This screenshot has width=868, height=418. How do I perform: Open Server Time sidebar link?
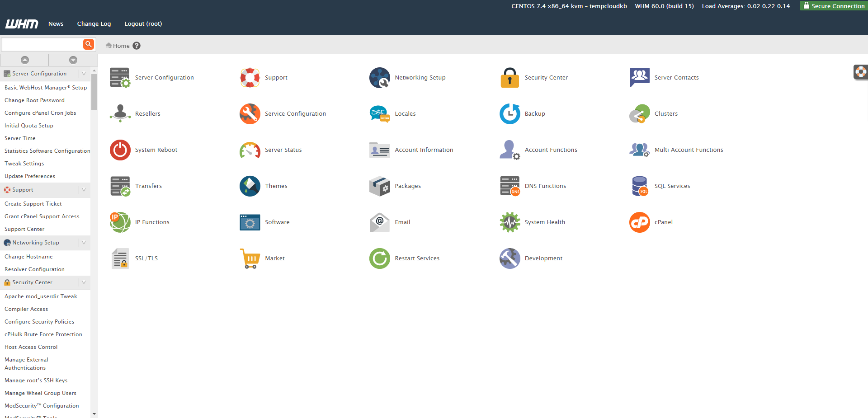pyautogui.click(x=20, y=138)
